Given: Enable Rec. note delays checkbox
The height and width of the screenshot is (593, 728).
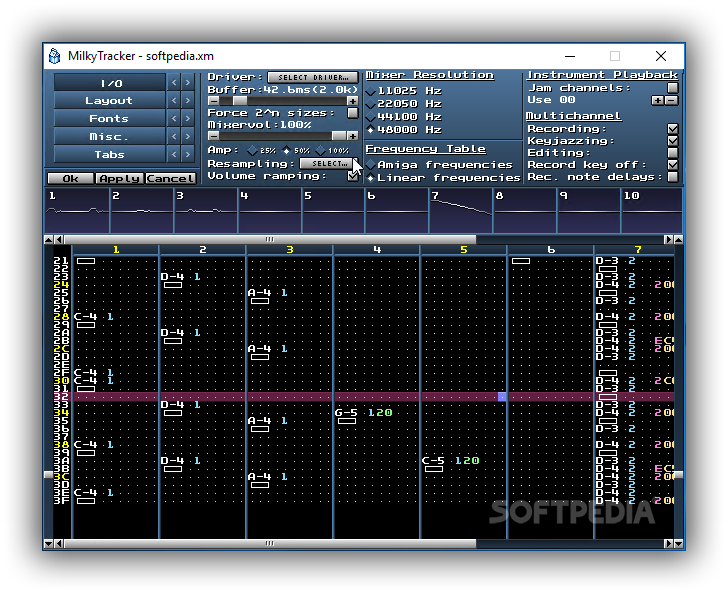Looking at the screenshot, I should (x=672, y=177).
